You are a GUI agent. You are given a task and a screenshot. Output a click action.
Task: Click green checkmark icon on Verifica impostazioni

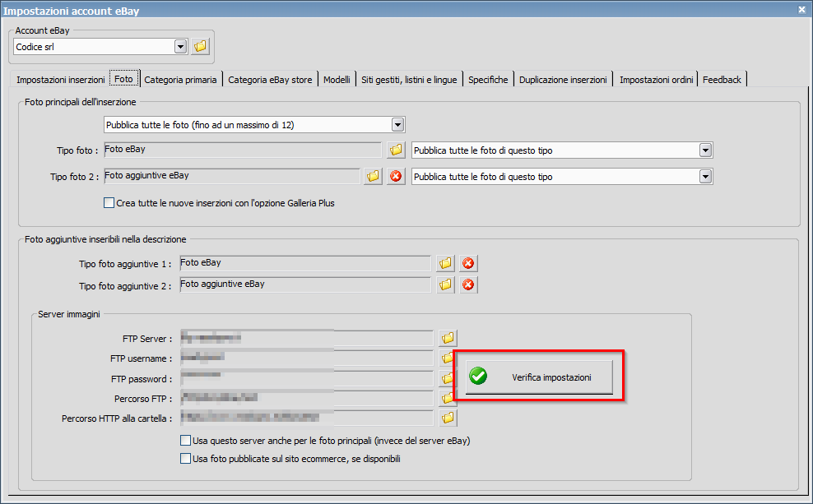pyautogui.click(x=478, y=376)
